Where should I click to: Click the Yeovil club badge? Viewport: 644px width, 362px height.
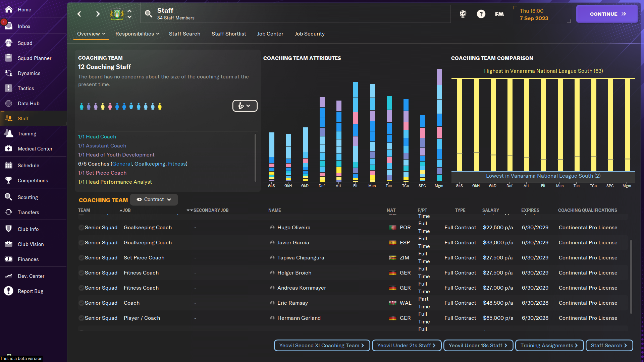pyautogui.click(x=117, y=14)
